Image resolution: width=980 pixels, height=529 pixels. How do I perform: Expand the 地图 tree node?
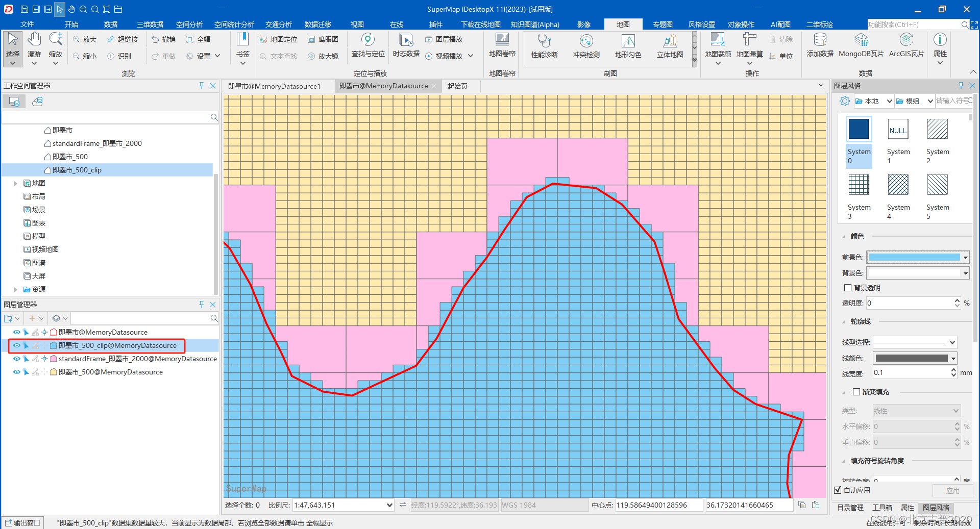pos(16,183)
